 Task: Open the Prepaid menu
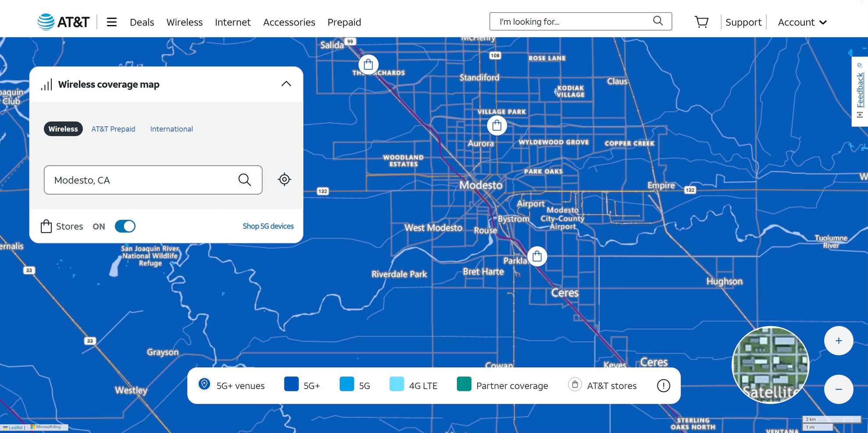click(344, 22)
